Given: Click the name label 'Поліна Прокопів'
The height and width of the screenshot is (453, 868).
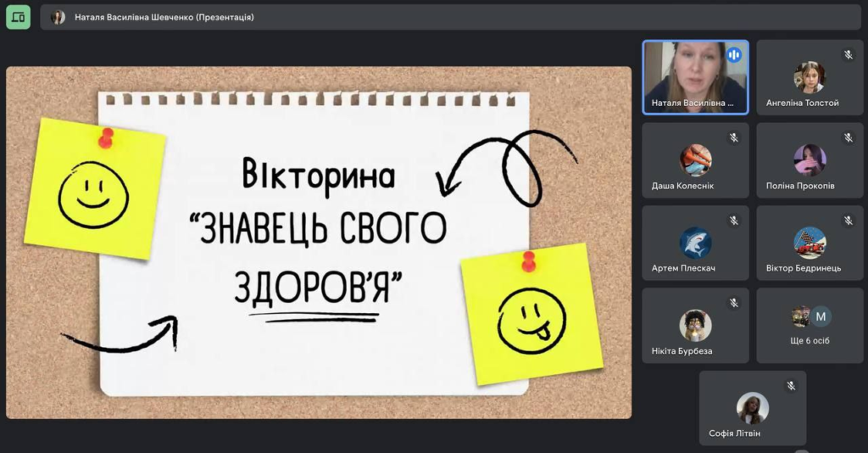Looking at the screenshot, I should pos(800,186).
